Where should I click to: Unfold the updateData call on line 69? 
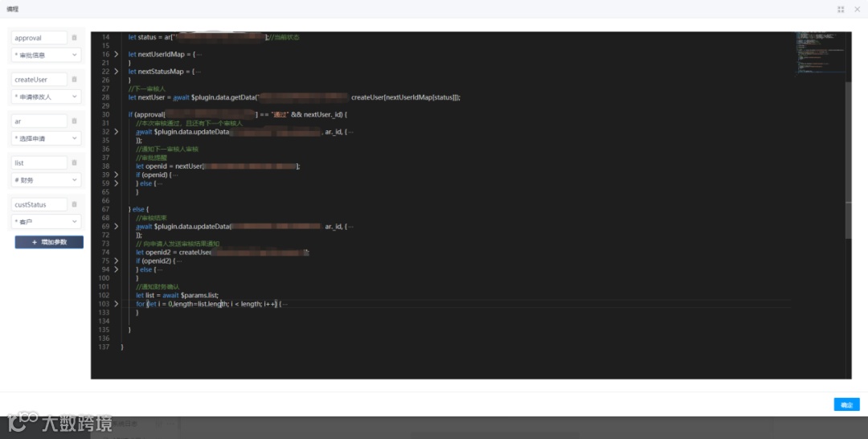(117, 227)
